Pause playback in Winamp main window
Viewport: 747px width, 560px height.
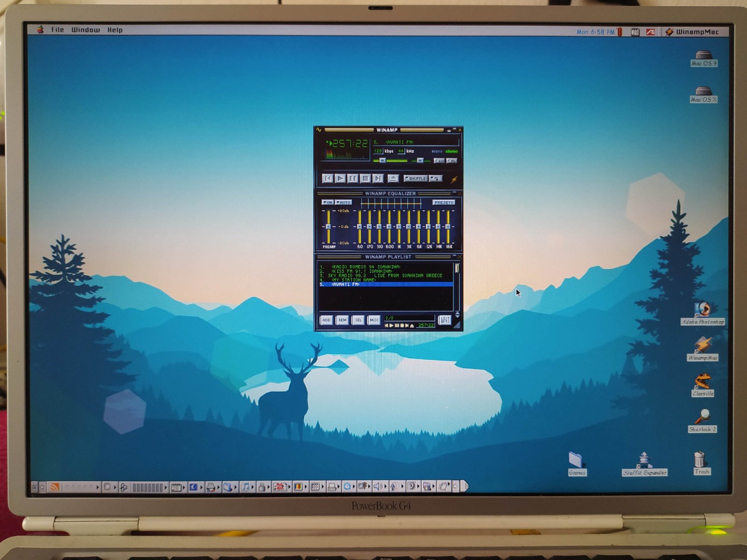(353, 178)
